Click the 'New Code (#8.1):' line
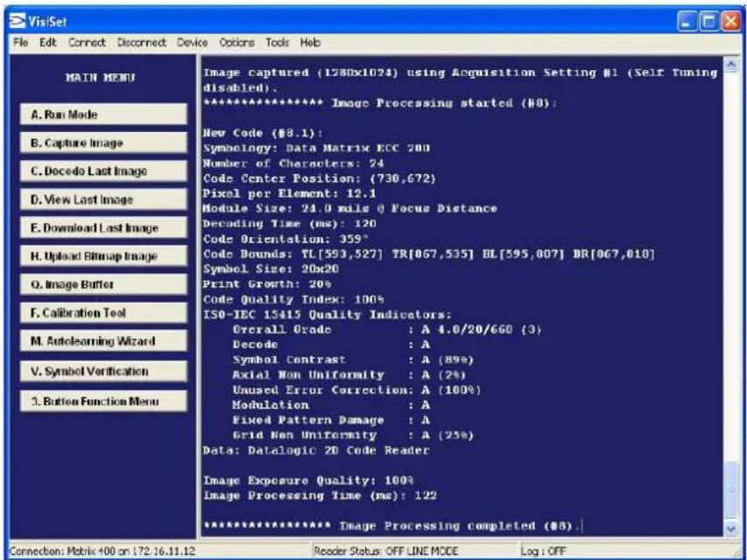 coord(263,133)
